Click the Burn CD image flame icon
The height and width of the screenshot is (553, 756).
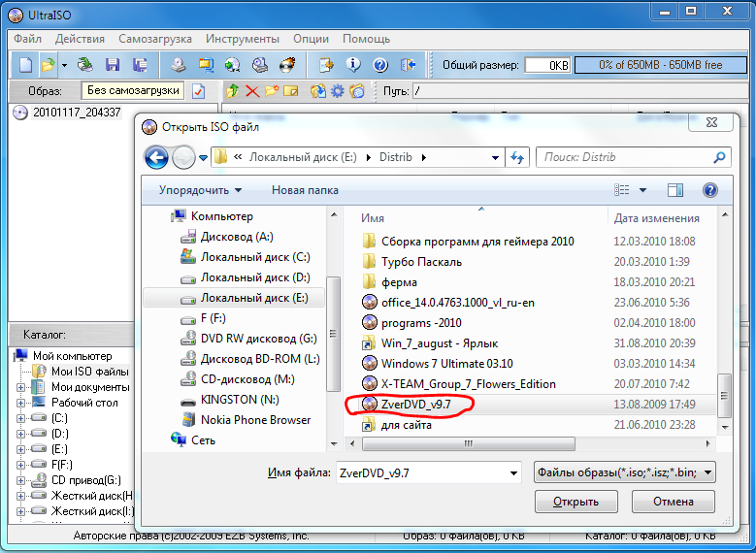(288, 65)
